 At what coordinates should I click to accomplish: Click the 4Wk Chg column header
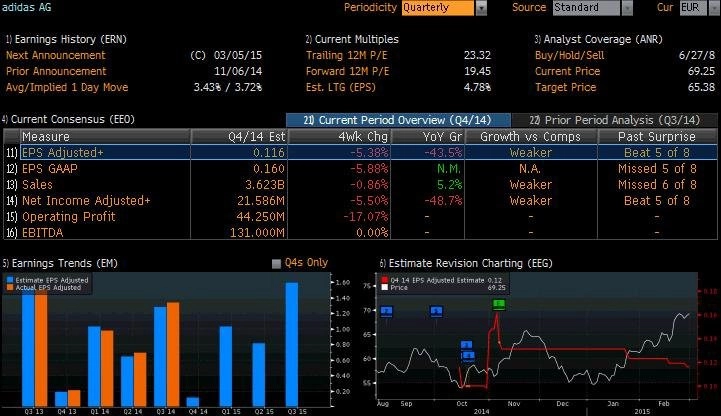coord(339,137)
